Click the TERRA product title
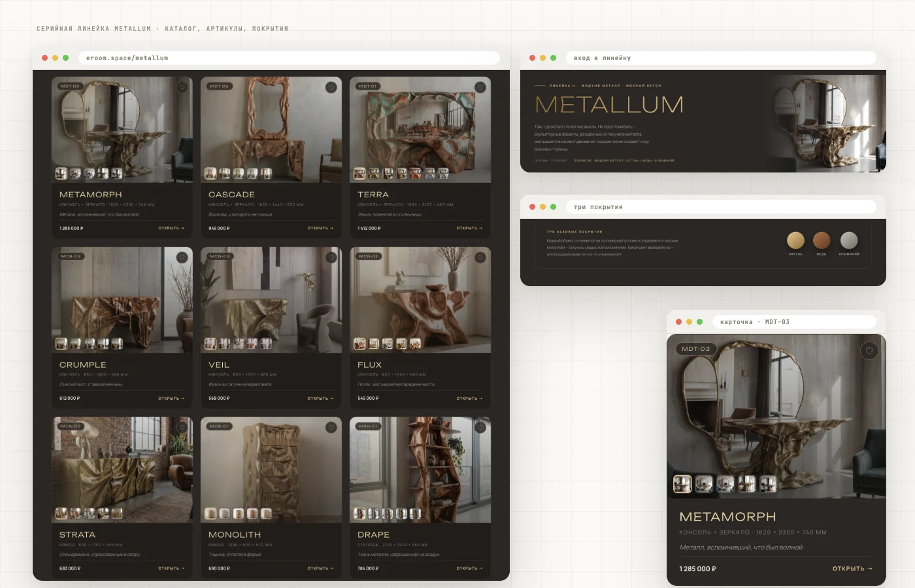The width and height of the screenshot is (915, 588). [373, 195]
